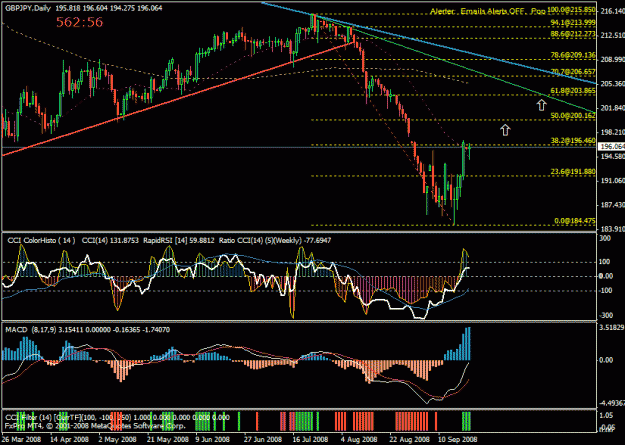Click the GBPJPY,Daily chart title
This screenshot has height=445, width=625.
[x=28, y=8]
